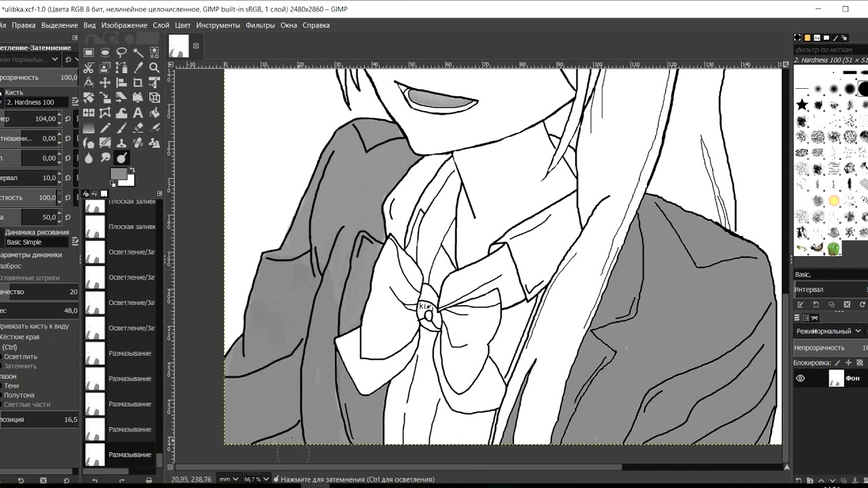Select the Alignment tool
This screenshot has width=868, height=488.
coord(121,83)
